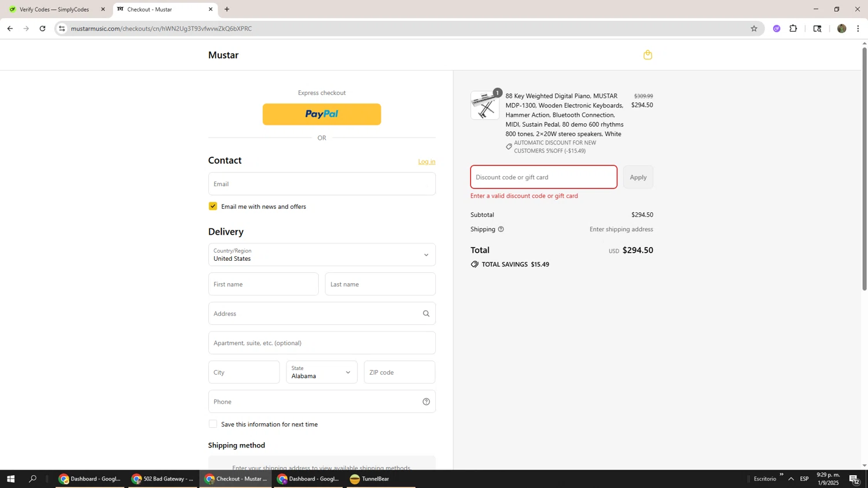Click the Mustar store logo

pos(223,56)
